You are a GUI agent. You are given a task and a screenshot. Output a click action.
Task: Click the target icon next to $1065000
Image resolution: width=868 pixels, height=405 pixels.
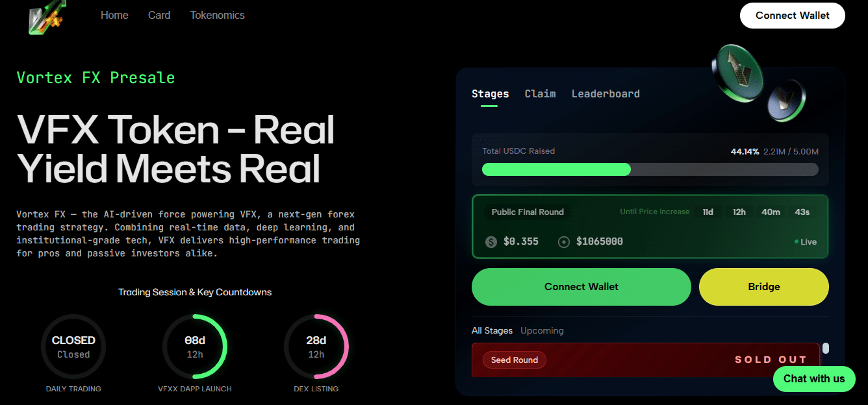tap(563, 241)
